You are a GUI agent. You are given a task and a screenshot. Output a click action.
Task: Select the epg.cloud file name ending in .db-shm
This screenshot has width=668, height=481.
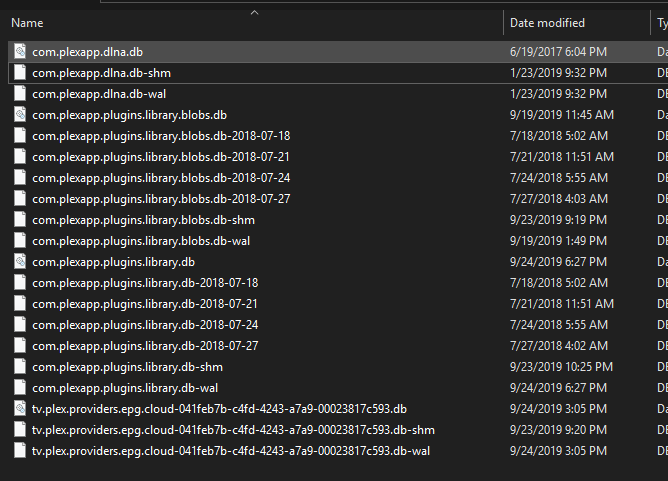233,430
